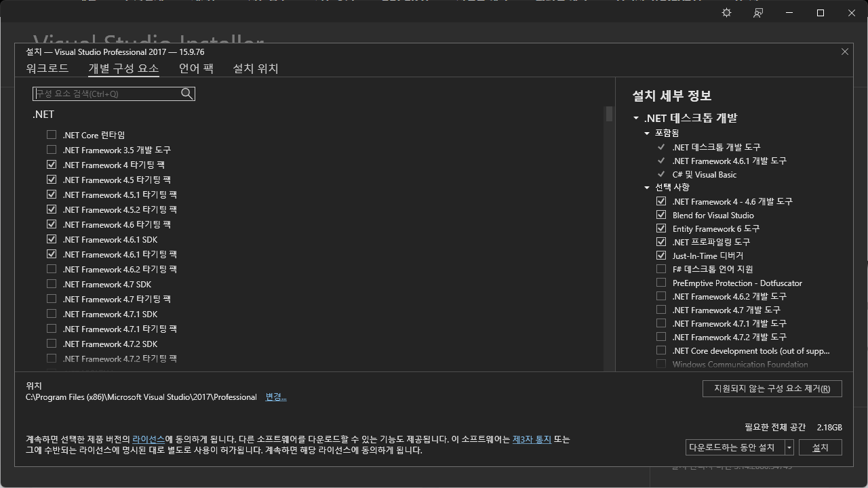Click the feedback person icon

click(758, 13)
